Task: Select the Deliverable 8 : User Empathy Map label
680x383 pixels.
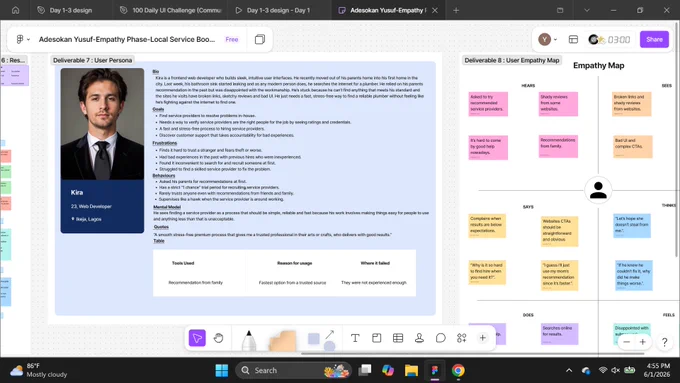Action: click(x=512, y=60)
